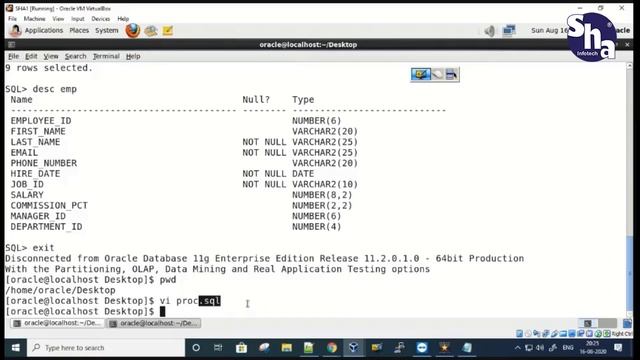
Task: Click the workspace switcher in the GNOME bottom panel
Action: click(597, 323)
